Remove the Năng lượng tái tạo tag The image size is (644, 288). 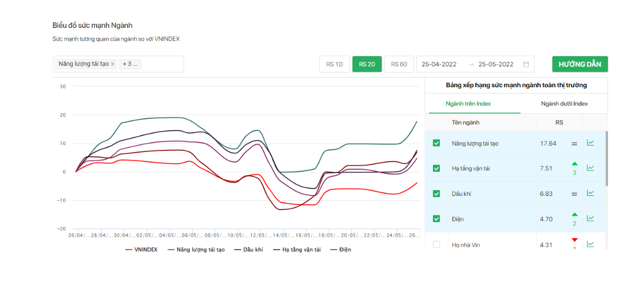(x=113, y=64)
